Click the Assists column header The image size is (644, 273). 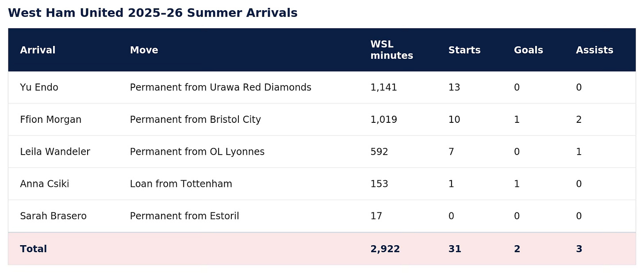click(x=594, y=50)
